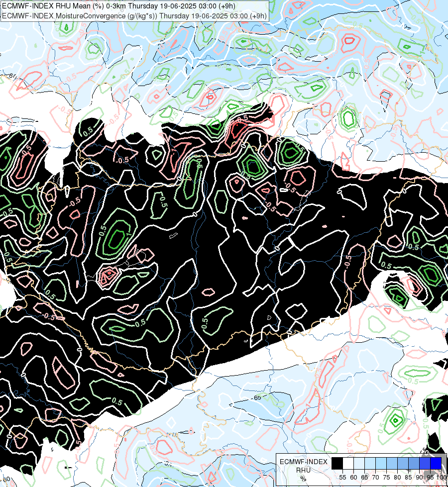
Task: Click the 'MoistureConvergence' title line
Action: tap(134, 16)
